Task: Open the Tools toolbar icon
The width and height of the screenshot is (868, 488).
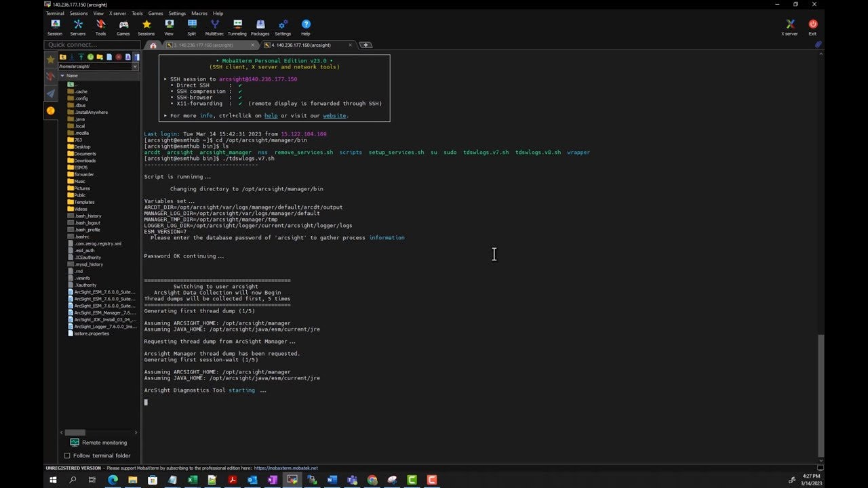Action: click(x=100, y=27)
